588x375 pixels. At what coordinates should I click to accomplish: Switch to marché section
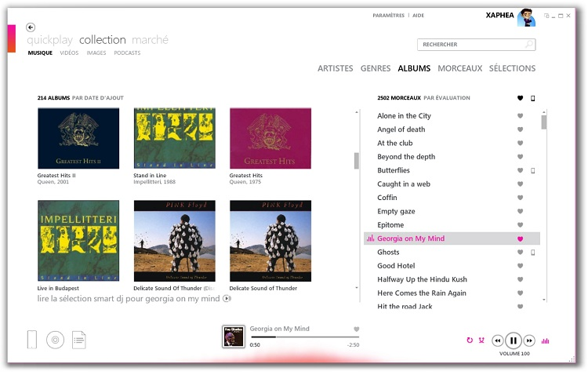(150, 40)
